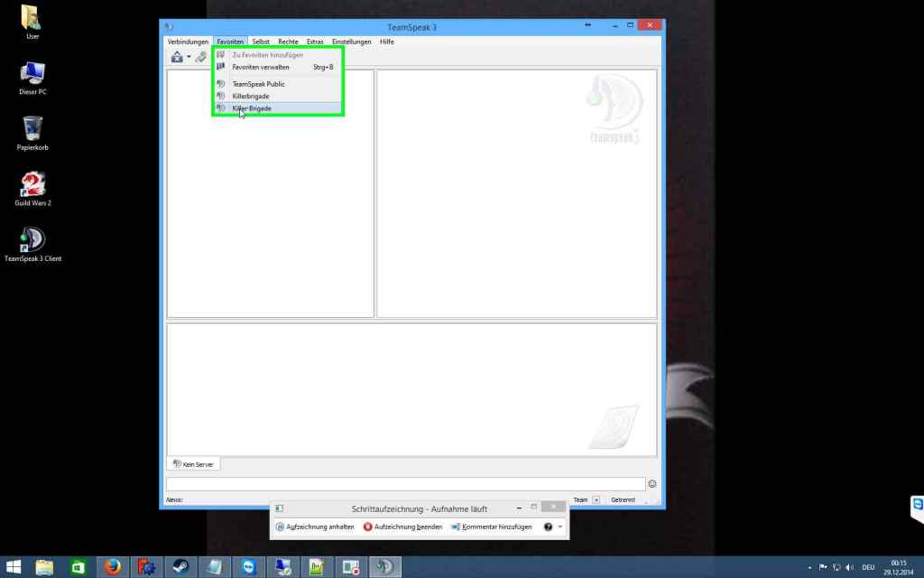Click the TeamViewer icon in the taskbar
Image resolution: width=924 pixels, height=578 pixels.
pos(248,567)
